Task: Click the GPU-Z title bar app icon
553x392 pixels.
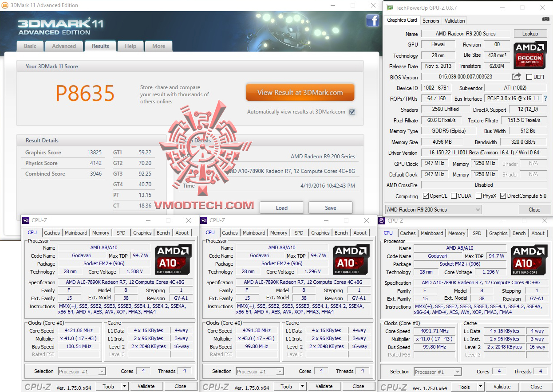Action: [x=390, y=8]
